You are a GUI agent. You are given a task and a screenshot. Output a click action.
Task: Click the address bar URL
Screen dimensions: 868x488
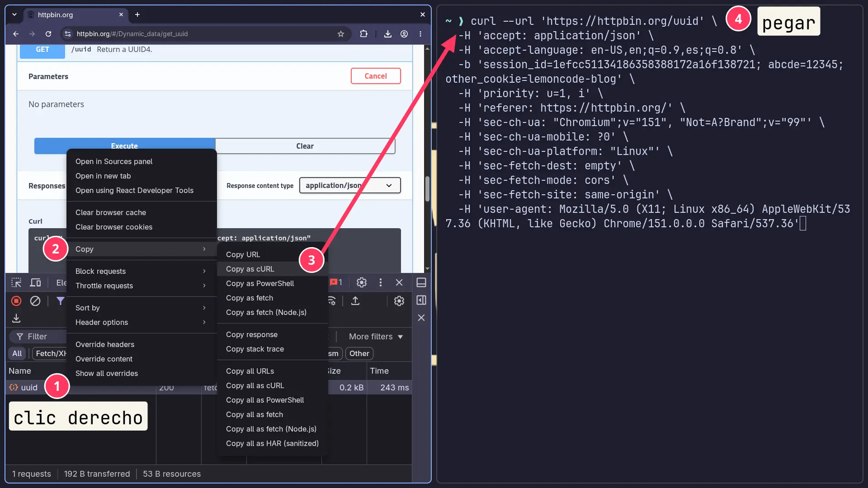point(132,34)
